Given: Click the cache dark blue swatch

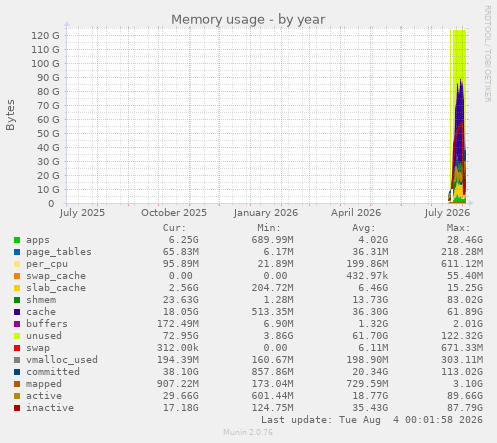Looking at the screenshot, I should pyautogui.click(x=17, y=312).
